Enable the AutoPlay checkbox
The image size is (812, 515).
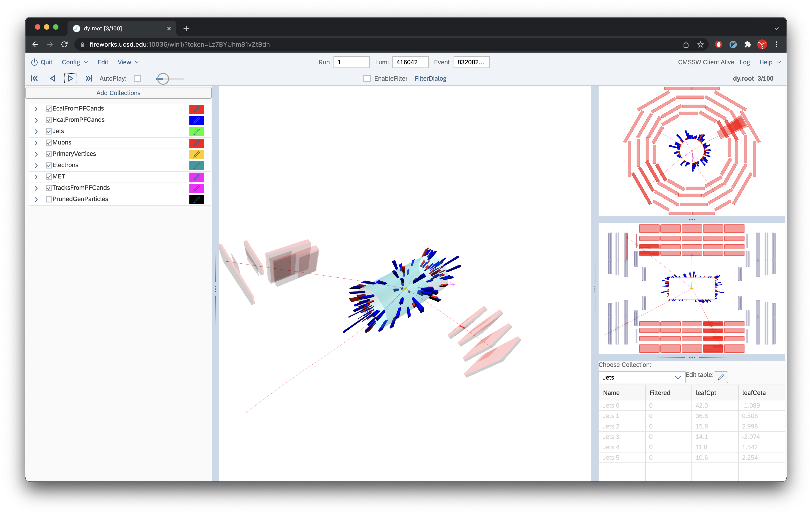click(137, 79)
